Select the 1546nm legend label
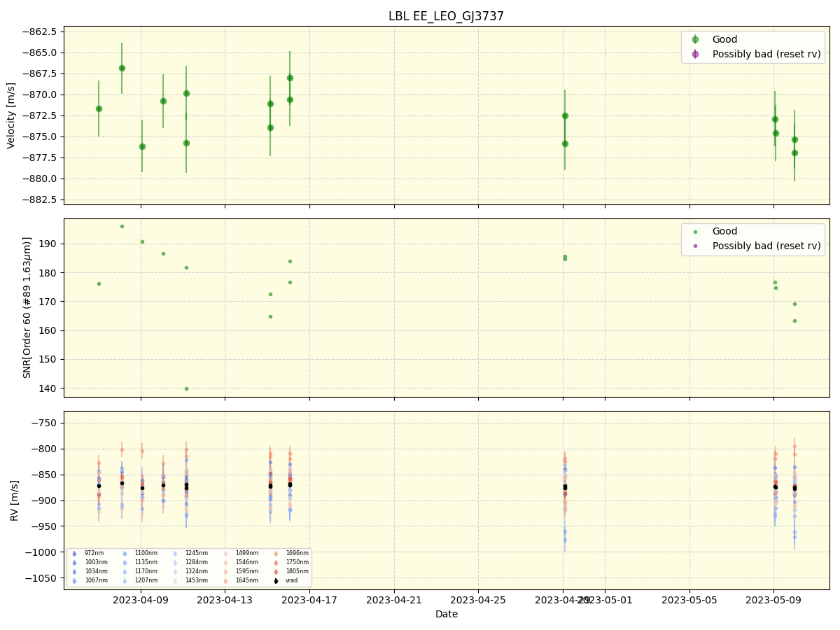 (x=247, y=562)
